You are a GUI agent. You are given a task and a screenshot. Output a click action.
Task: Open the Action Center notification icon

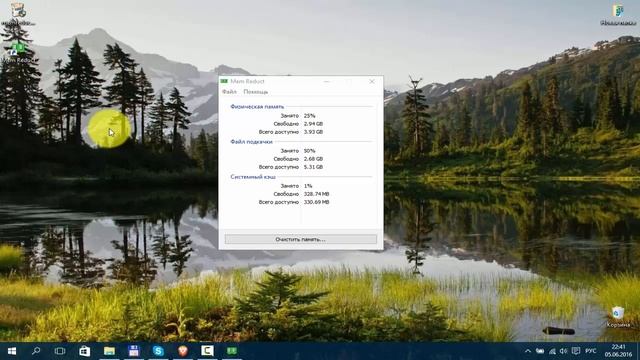pos(576,351)
